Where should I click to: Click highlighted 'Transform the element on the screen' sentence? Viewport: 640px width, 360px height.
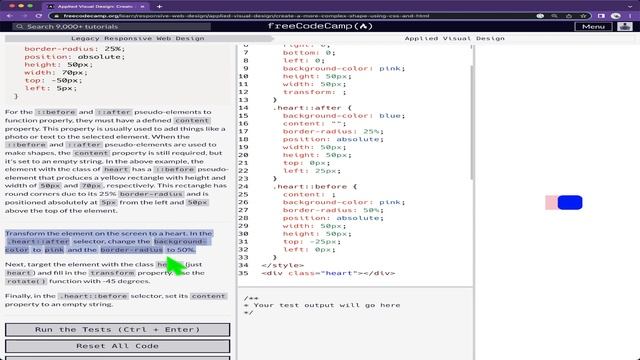point(108,242)
